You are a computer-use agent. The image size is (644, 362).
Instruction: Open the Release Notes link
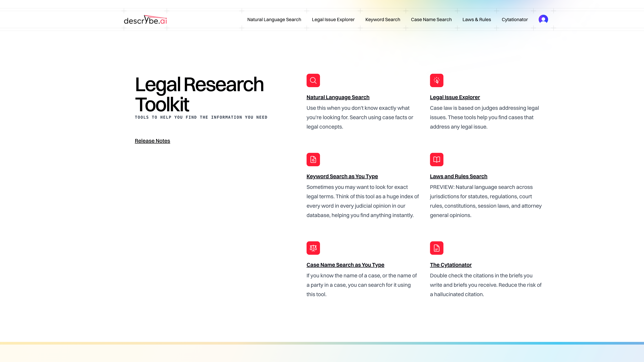click(x=152, y=141)
